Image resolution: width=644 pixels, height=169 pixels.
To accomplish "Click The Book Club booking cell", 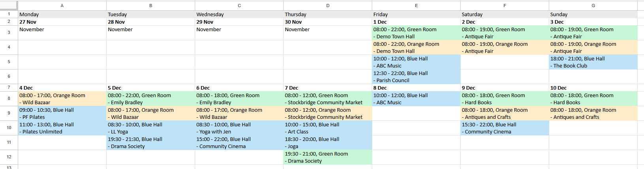I will (593, 62).
